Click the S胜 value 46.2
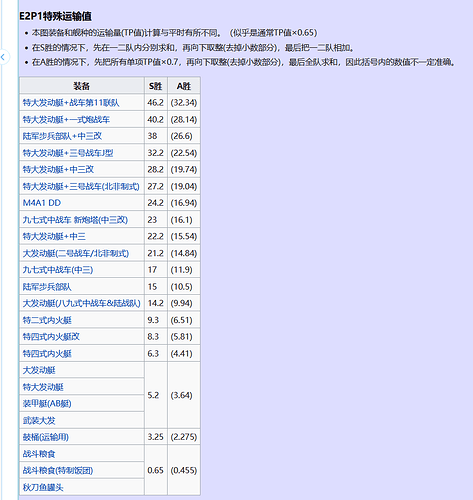 pos(156,103)
